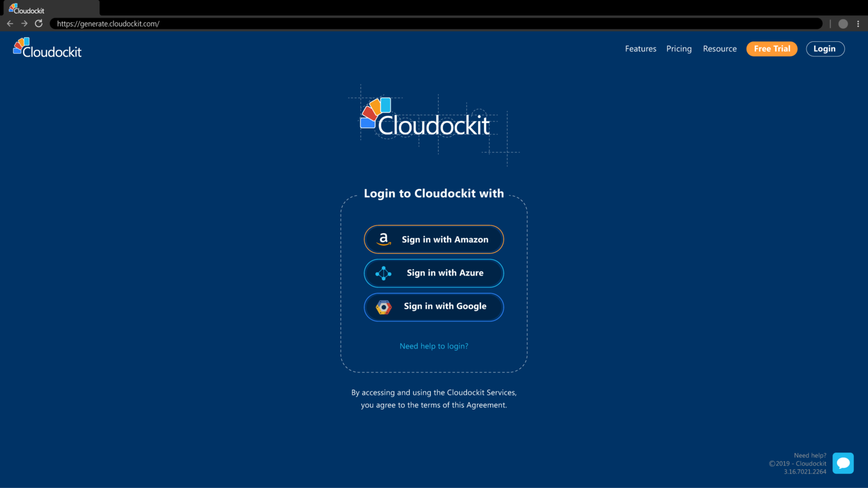Viewport: 868px width, 488px height.
Task: Click the Azure icon on the sign-in button
Action: tap(383, 273)
